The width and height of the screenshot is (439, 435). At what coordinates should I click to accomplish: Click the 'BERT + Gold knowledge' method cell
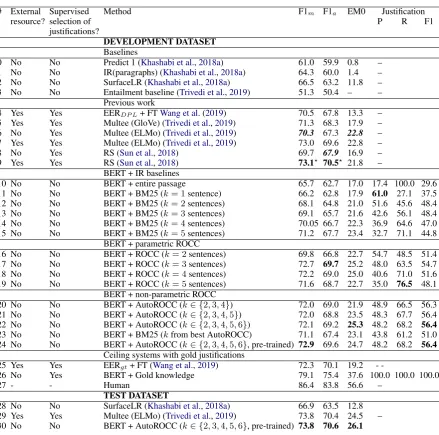point(149,375)
